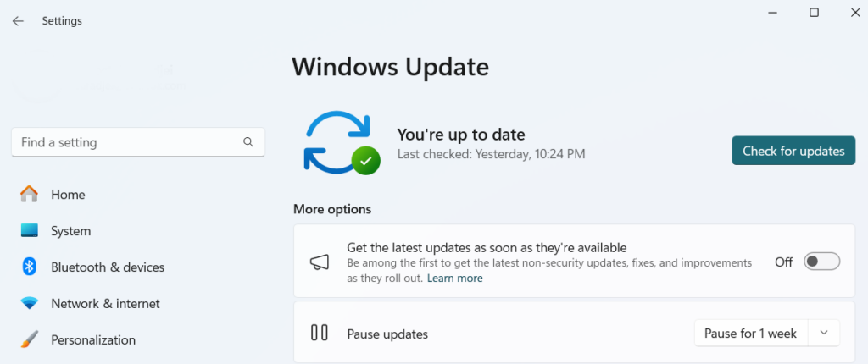Click the Windows Update sync status icon

click(341, 143)
